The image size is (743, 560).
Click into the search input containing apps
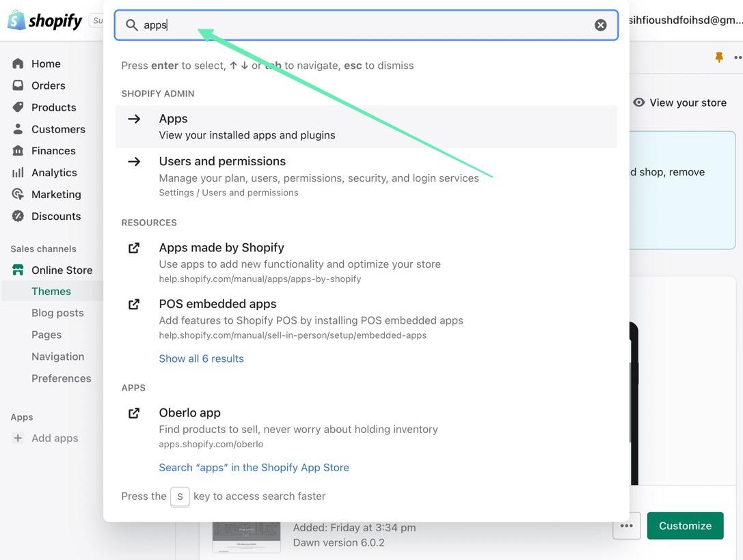click(366, 25)
